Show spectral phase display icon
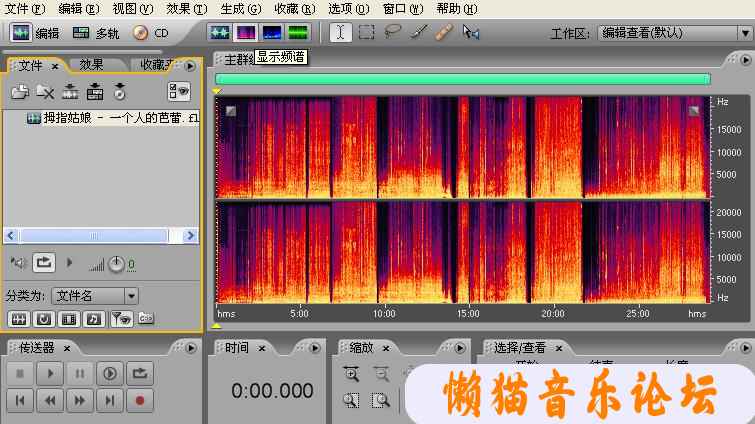The image size is (755, 424). coord(298,33)
